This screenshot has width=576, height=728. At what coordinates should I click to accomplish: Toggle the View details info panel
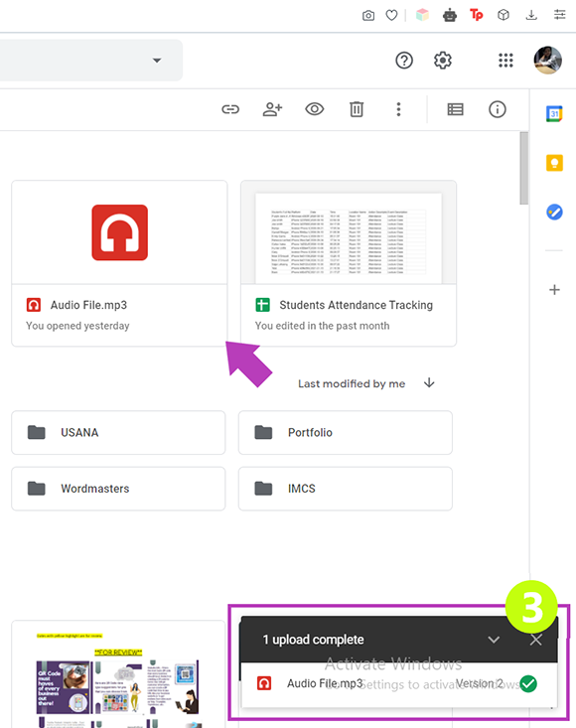pos(498,109)
